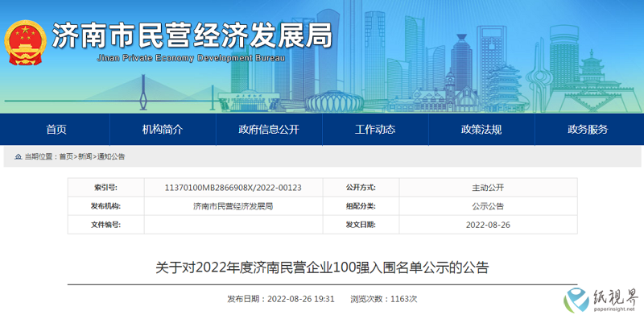Click the 济南市民营经济发展局 table cell value
The image size is (644, 315).
(233, 206)
